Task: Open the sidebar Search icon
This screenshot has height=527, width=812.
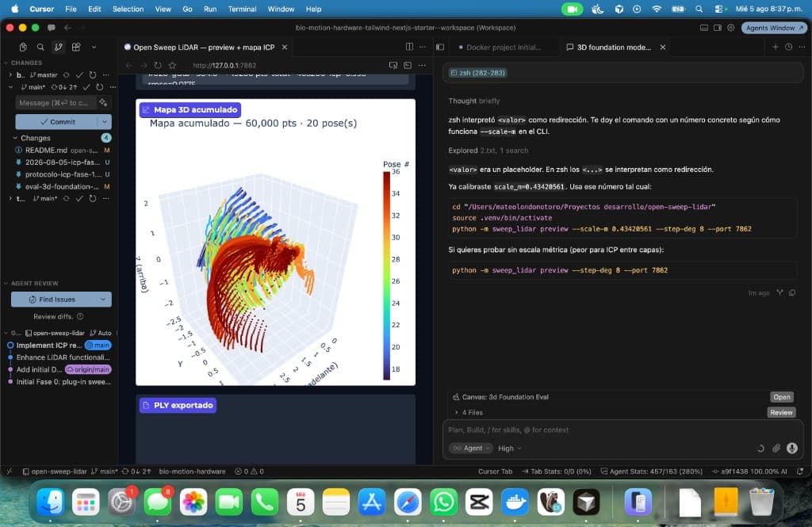Action: tap(40, 47)
